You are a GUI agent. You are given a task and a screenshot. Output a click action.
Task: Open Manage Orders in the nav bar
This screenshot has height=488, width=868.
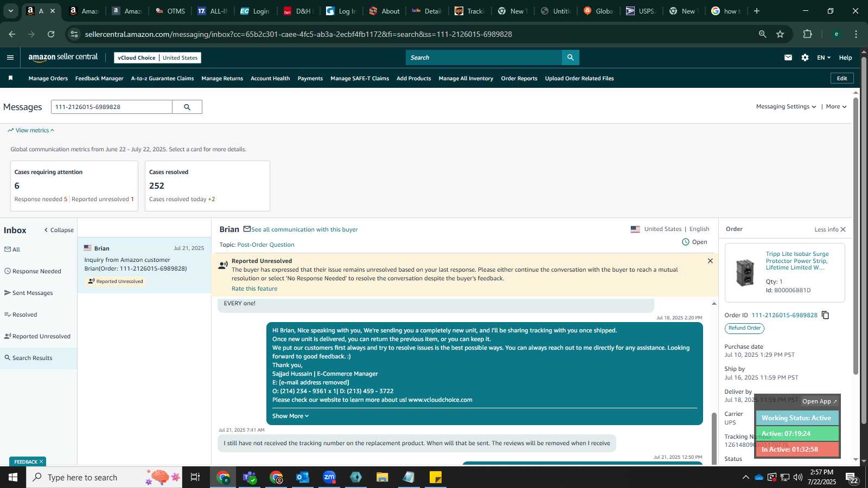(48, 78)
